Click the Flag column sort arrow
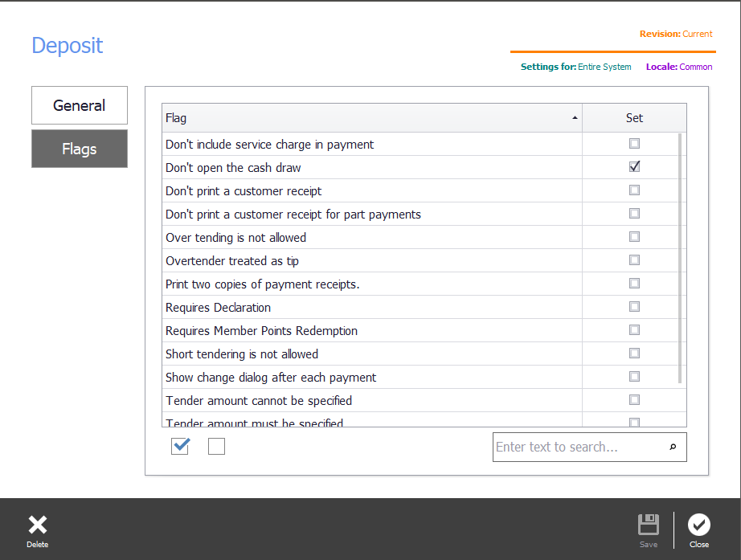The width and height of the screenshot is (741, 560). 575,118
